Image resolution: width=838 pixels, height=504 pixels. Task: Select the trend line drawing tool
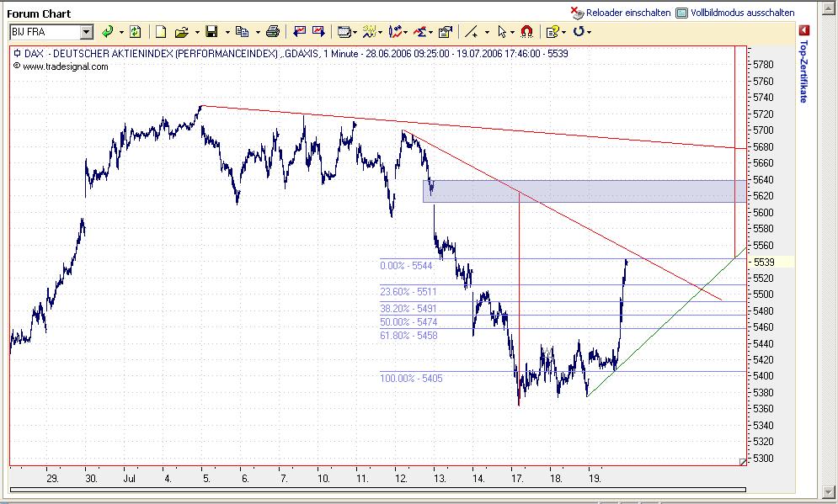[x=472, y=32]
